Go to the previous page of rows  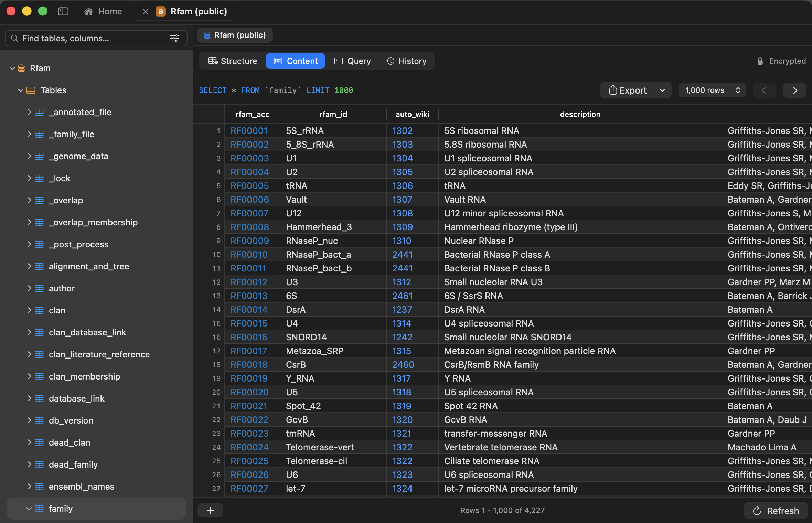click(x=764, y=90)
